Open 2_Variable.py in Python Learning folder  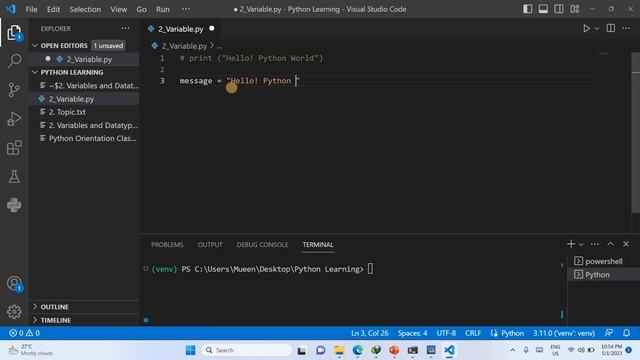pyautogui.click(x=84, y=99)
